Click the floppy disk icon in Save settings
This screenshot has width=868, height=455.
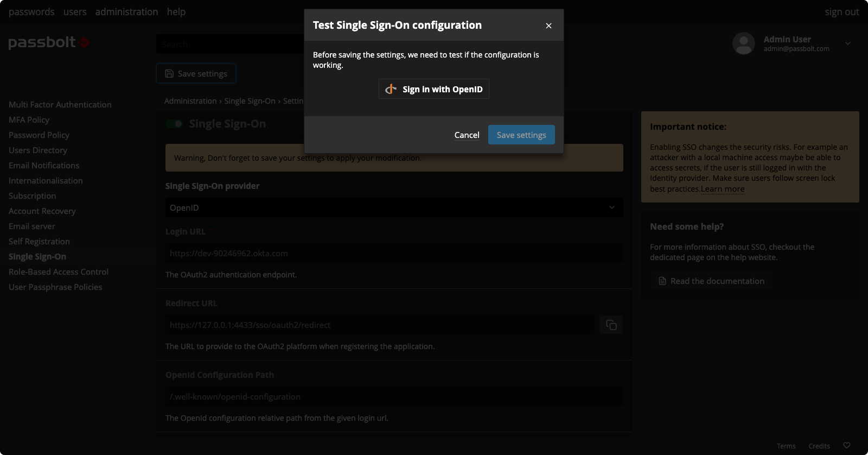coord(169,73)
